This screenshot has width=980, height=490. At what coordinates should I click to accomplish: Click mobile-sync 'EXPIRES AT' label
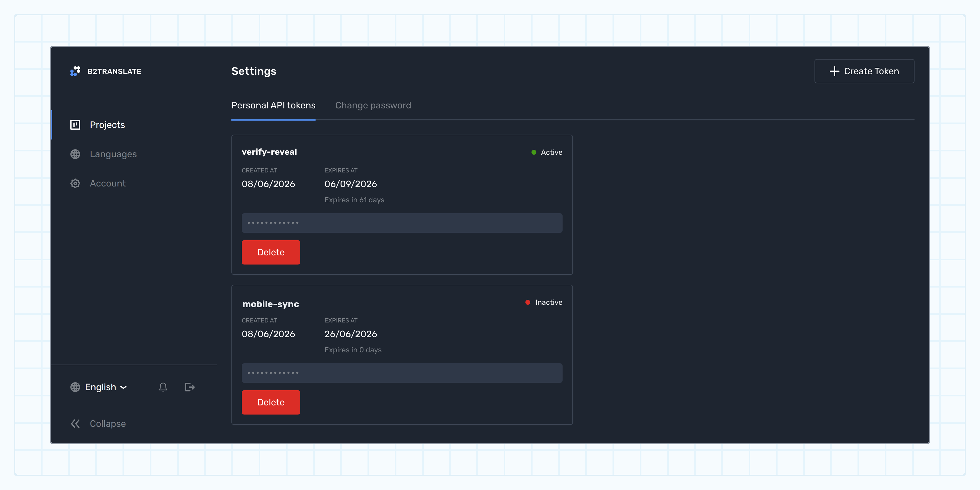[x=341, y=320]
